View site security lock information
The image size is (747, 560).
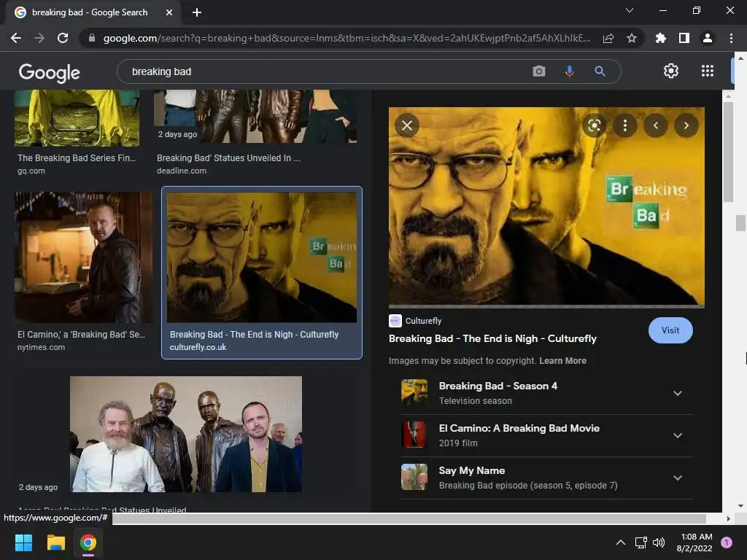click(x=92, y=38)
